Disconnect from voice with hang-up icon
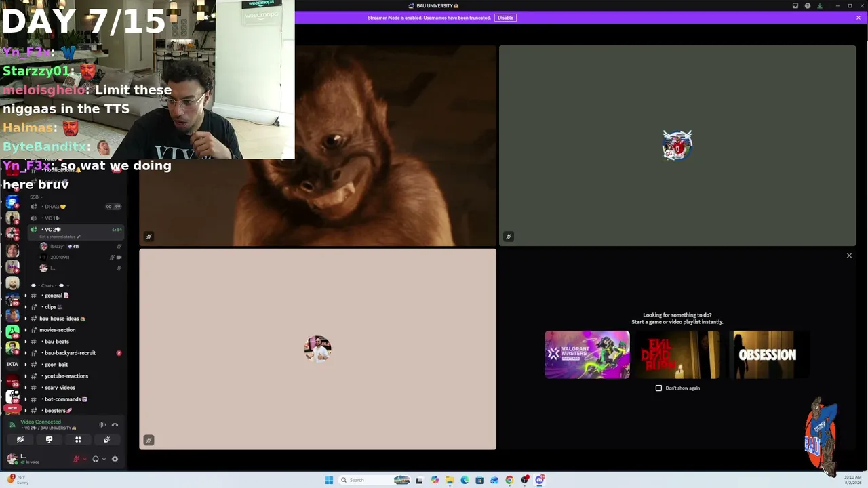Viewport: 868px width, 488px height. (115, 425)
